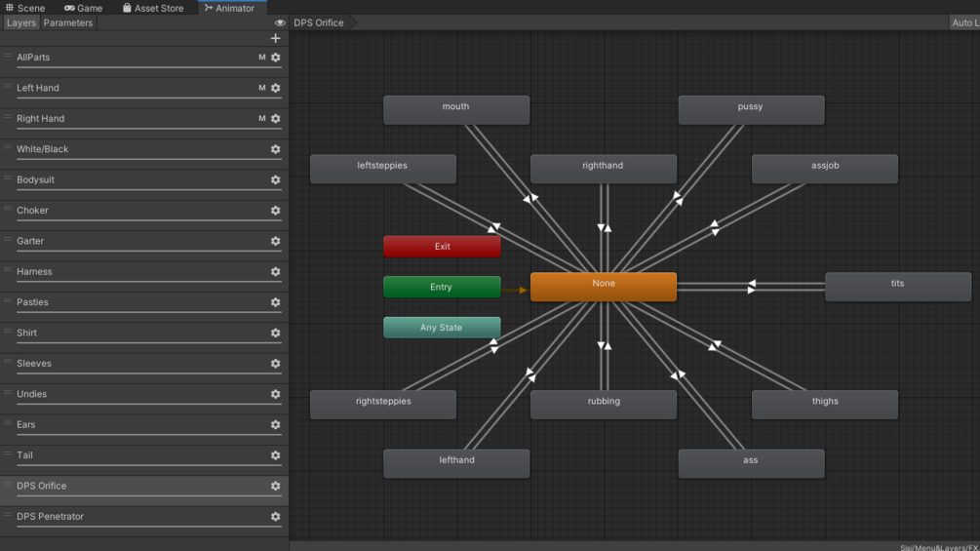Viewport: 980px width, 551px height.
Task: Select the Any State node
Action: click(442, 328)
